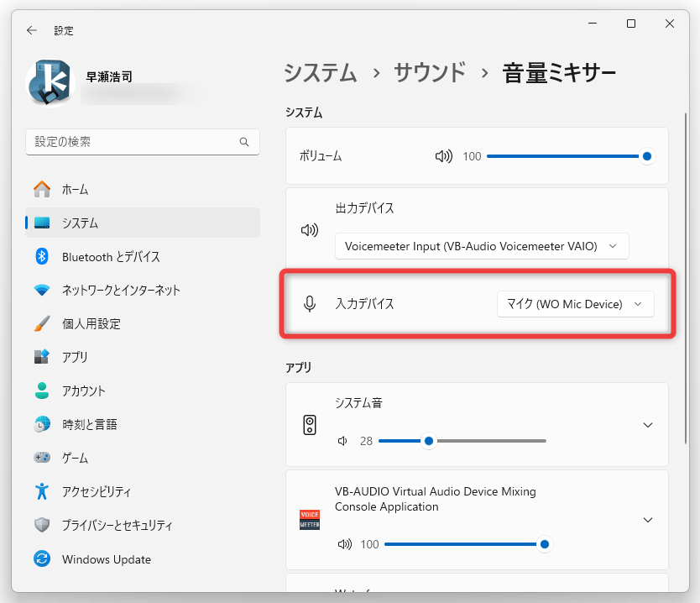700x603 pixels.
Task: Click the back arrow icon
Action: click(x=32, y=30)
